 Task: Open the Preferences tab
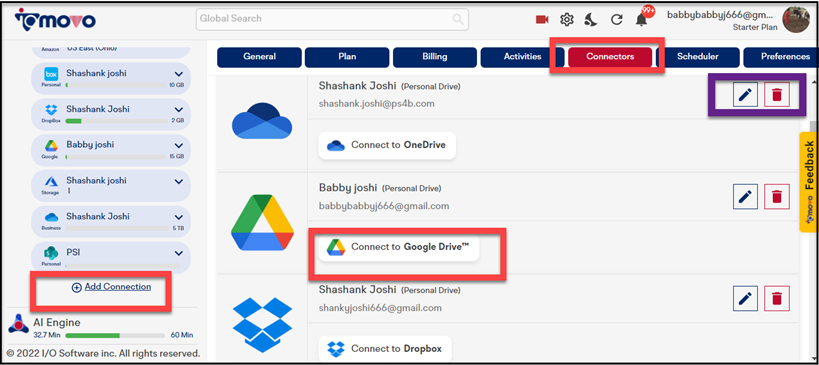coord(781,57)
